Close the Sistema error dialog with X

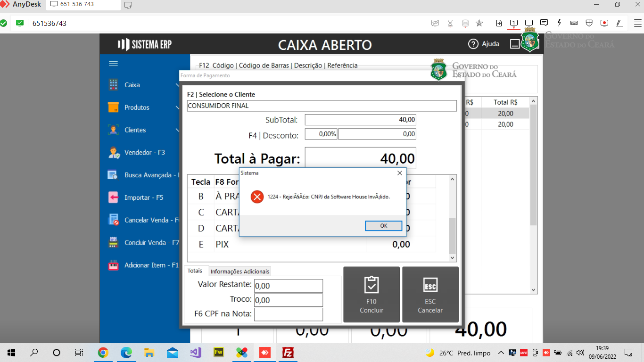(x=400, y=173)
